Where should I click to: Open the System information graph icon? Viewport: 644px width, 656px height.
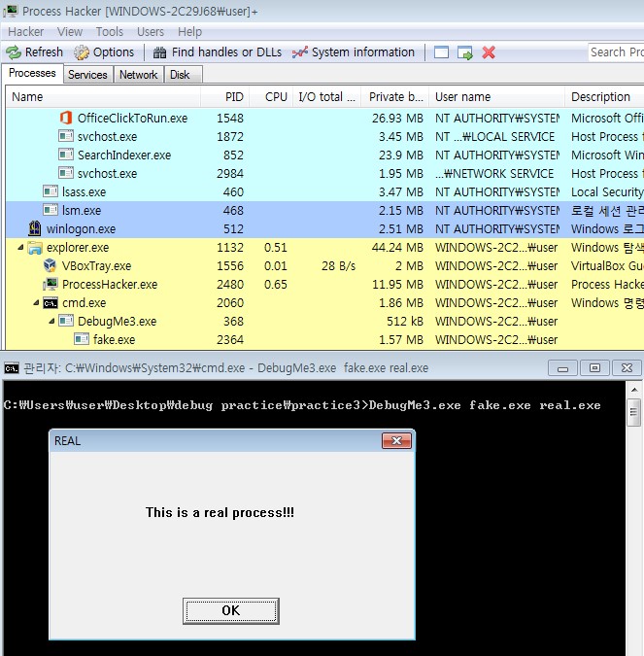tap(300, 52)
